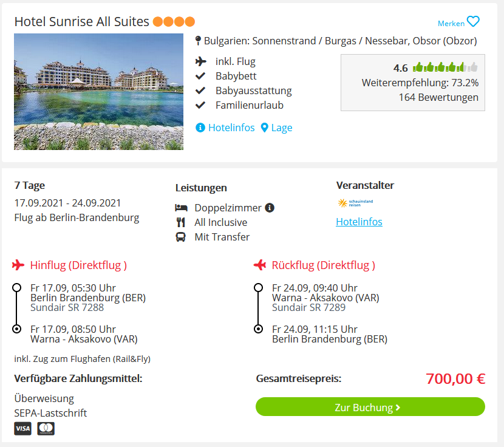This screenshot has height=447, width=504.
Task: Click the orange hotel star rating circles
Action: (174, 21)
